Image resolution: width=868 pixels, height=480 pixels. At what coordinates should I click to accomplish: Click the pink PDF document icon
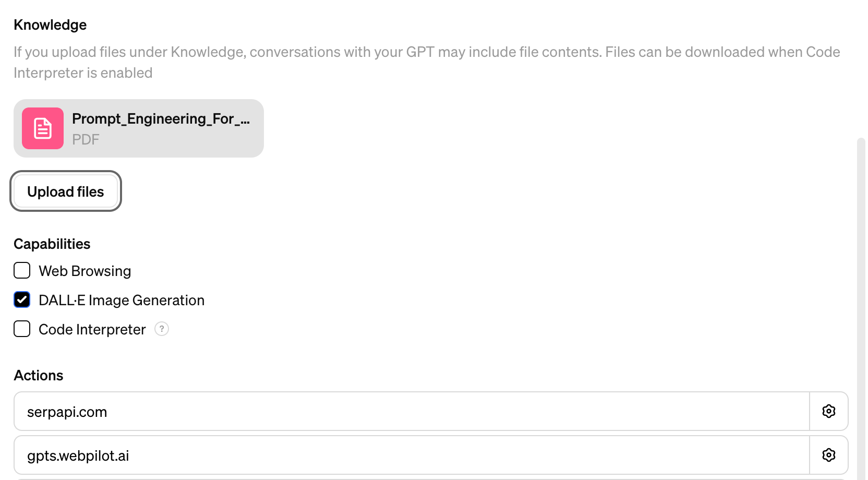(43, 128)
